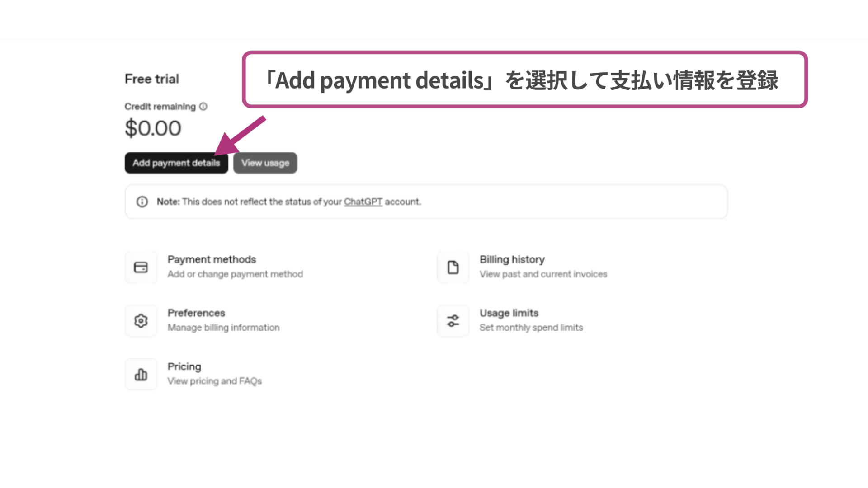
Task: Open Usage limits to set monthly spend limits
Action: click(x=509, y=312)
